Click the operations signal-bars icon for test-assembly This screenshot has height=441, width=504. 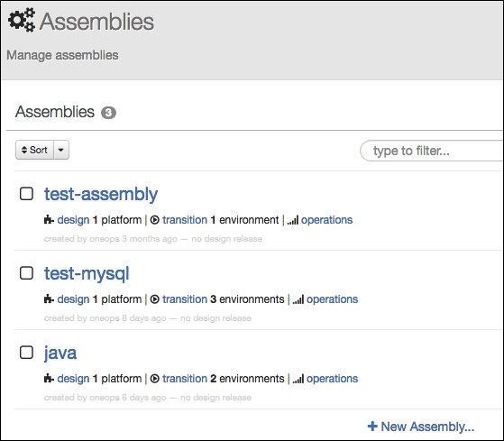coord(293,220)
